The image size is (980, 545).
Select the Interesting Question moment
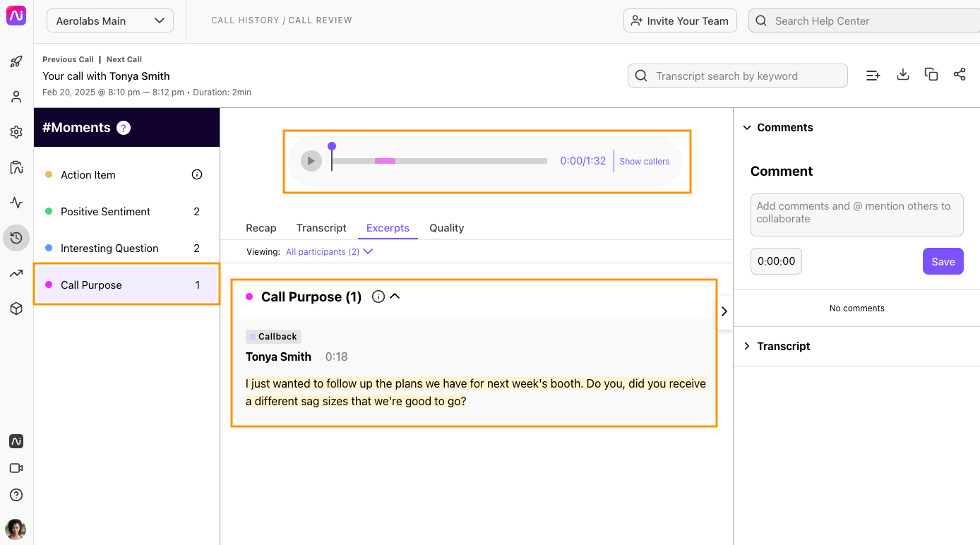point(127,248)
